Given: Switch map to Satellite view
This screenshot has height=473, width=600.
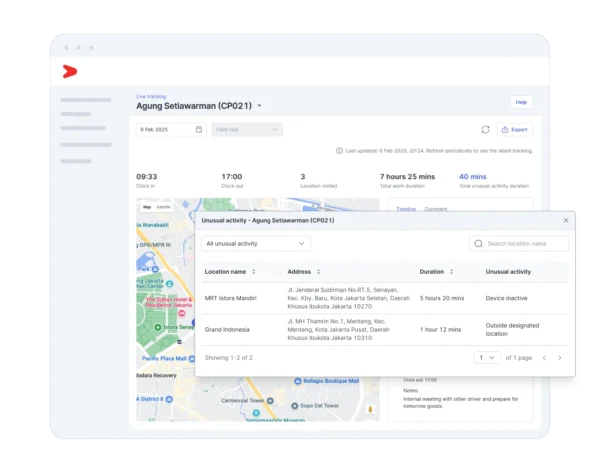Looking at the screenshot, I should 163,207.
